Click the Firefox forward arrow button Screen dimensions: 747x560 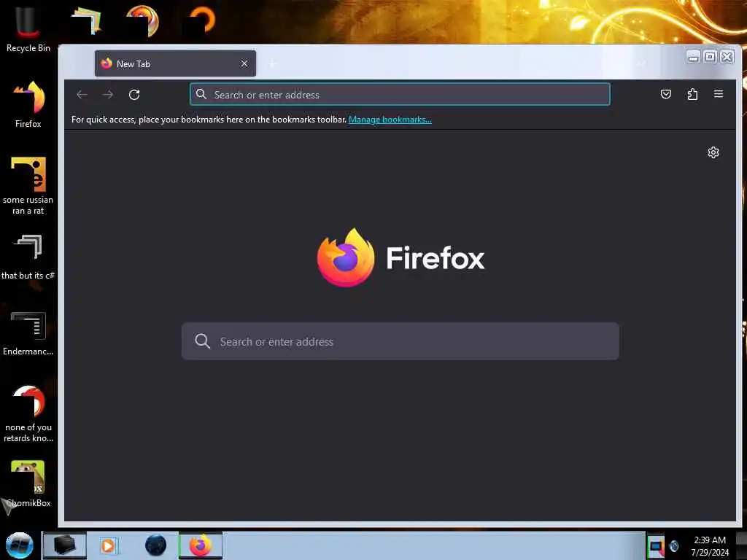[x=108, y=95]
